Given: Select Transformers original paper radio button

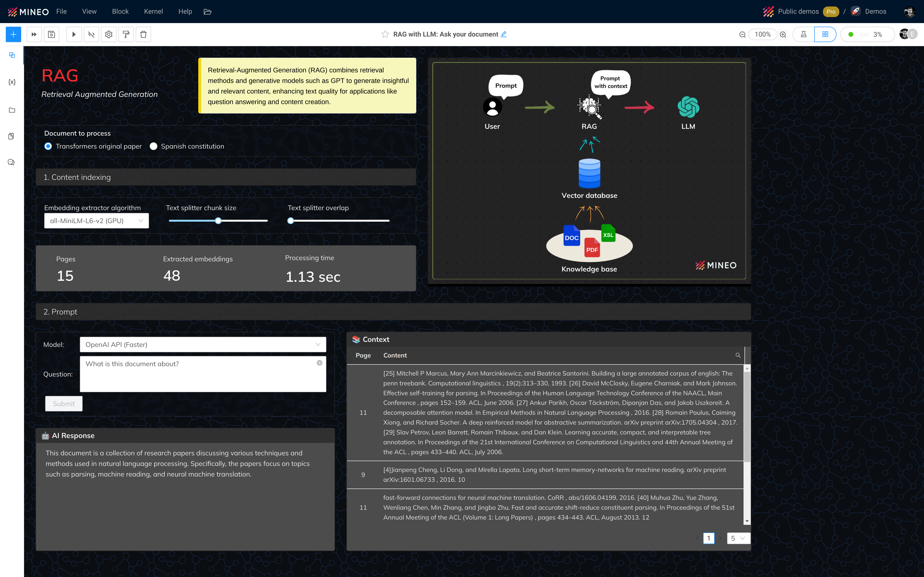Looking at the screenshot, I should coord(48,146).
